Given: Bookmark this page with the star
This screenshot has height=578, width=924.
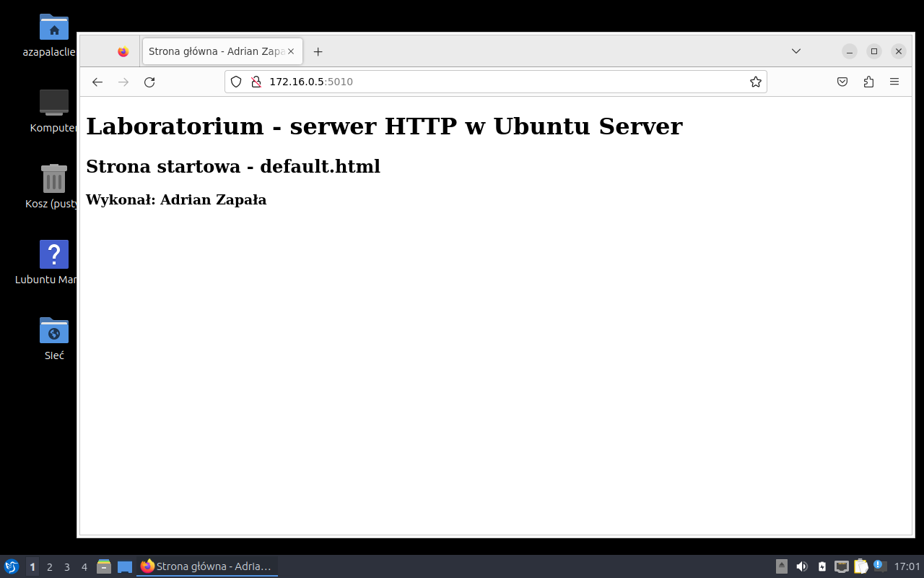Looking at the screenshot, I should pos(756,82).
